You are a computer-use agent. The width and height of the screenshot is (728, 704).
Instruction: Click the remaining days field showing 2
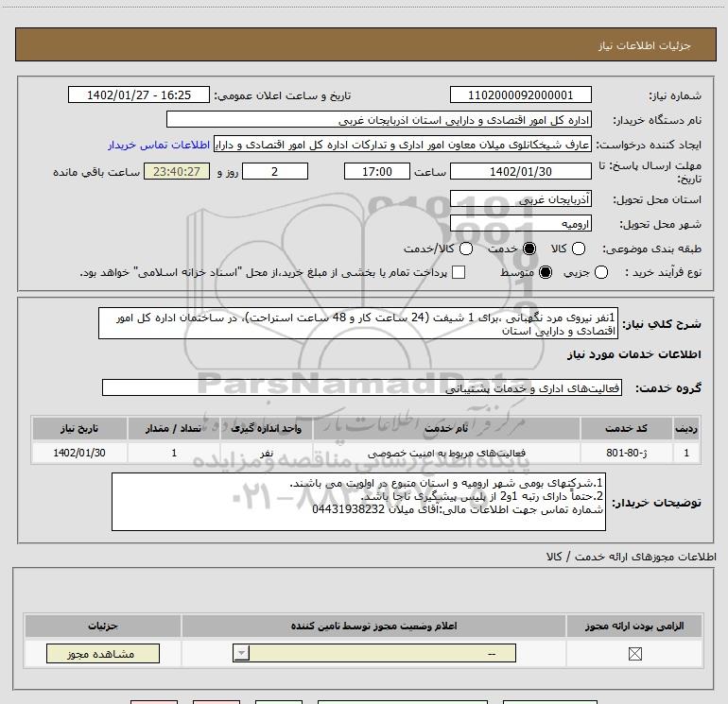point(275,171)
